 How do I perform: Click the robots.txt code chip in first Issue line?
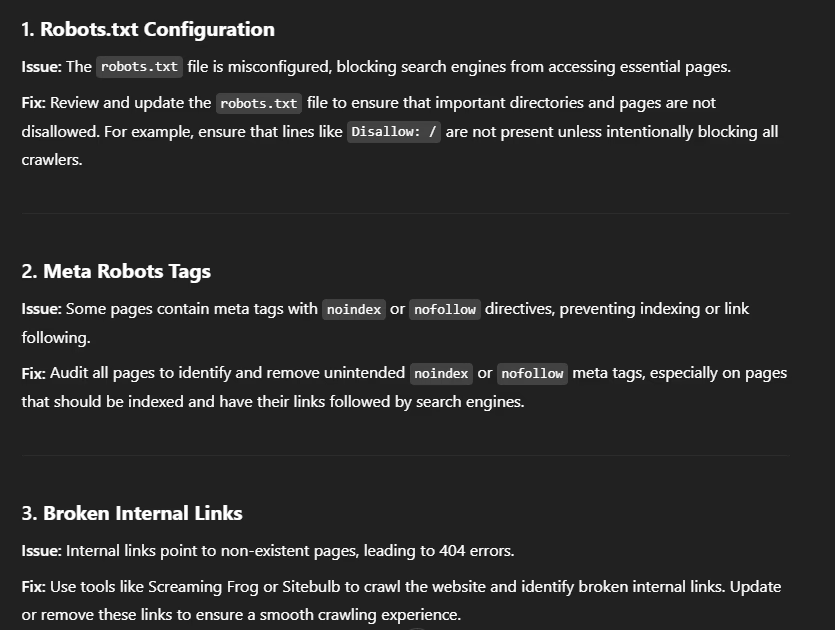pos(139,67)
